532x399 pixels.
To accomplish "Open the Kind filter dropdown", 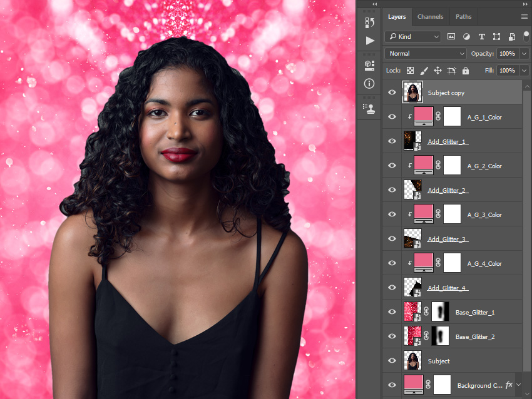I will click(412, 37).
